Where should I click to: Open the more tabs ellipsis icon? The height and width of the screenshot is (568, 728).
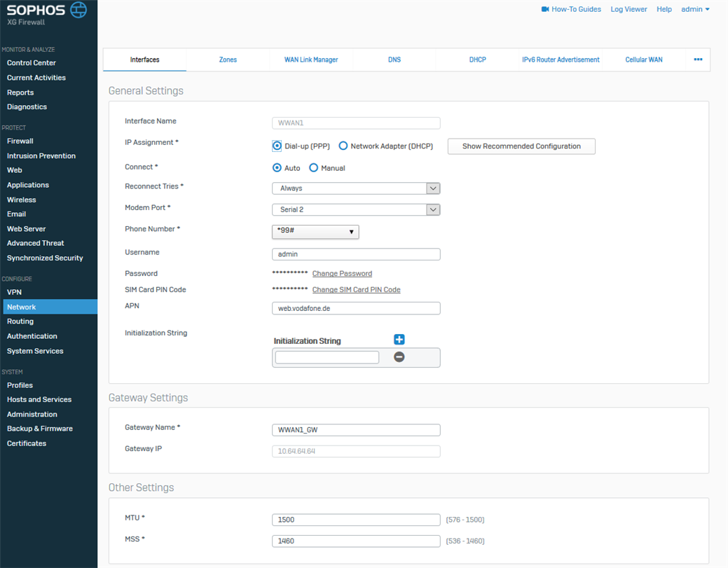pyautogui.click(x=698, y=60)
